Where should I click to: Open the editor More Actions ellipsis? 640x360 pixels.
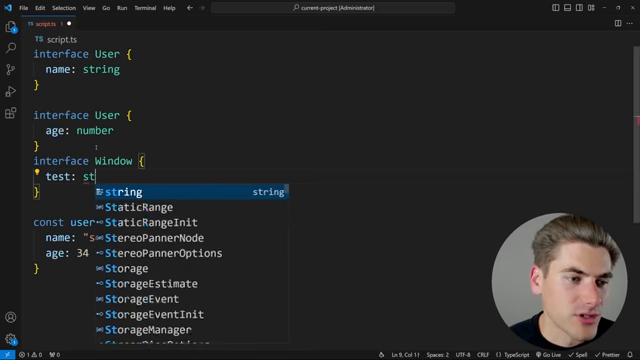pyautogui.click(x=630, y=24)
